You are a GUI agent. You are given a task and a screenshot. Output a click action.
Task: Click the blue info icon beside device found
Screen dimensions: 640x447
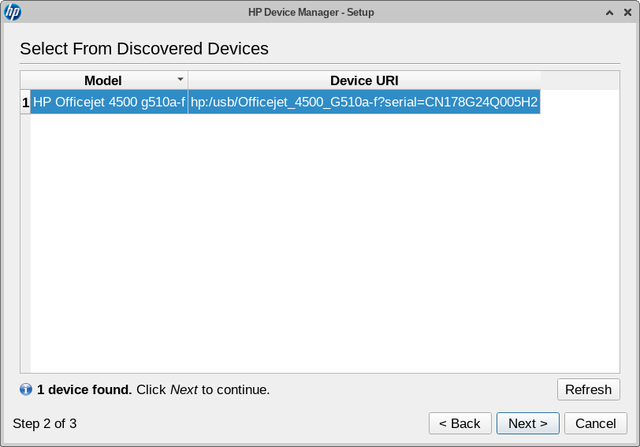pyautogui.click(x=26, y=389)
